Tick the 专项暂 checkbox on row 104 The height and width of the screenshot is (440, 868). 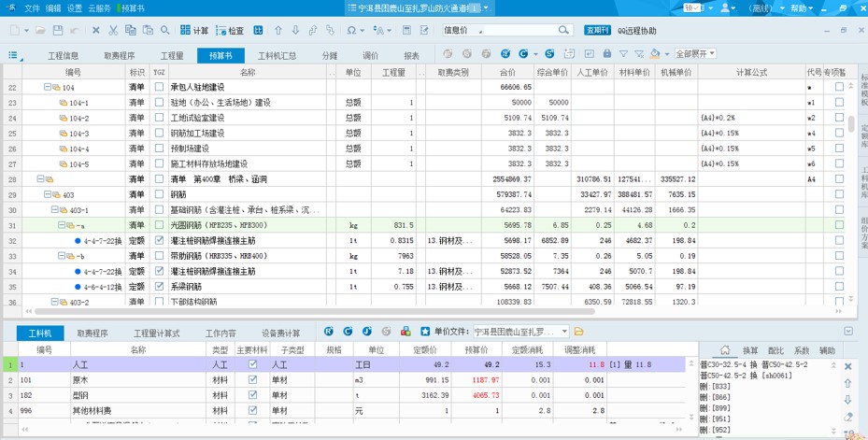(x=839, y=87)
